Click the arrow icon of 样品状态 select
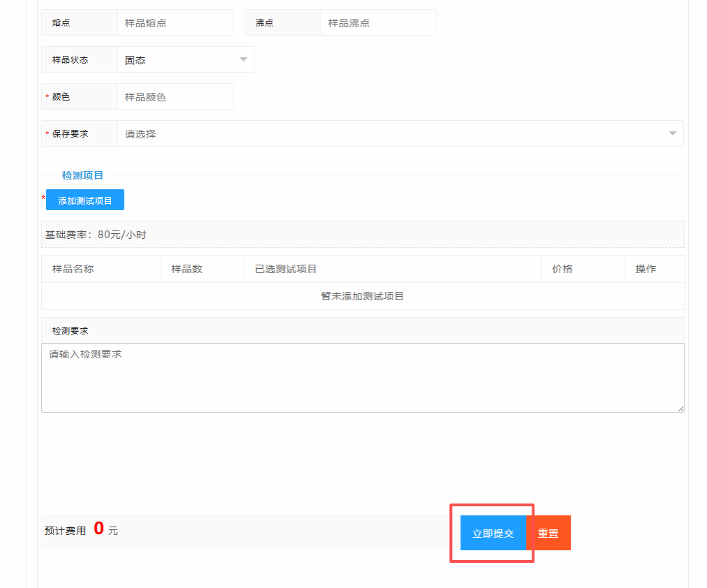 pos(244,59)
